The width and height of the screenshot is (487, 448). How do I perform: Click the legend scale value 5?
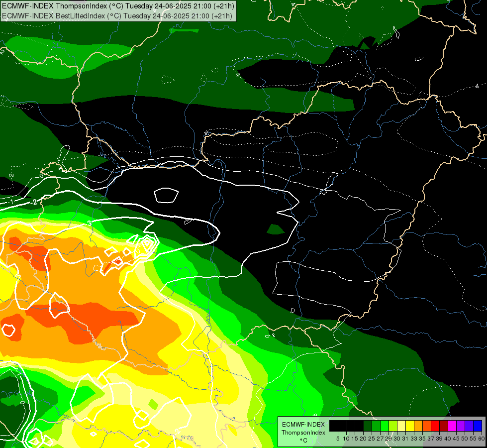[338, 439]
